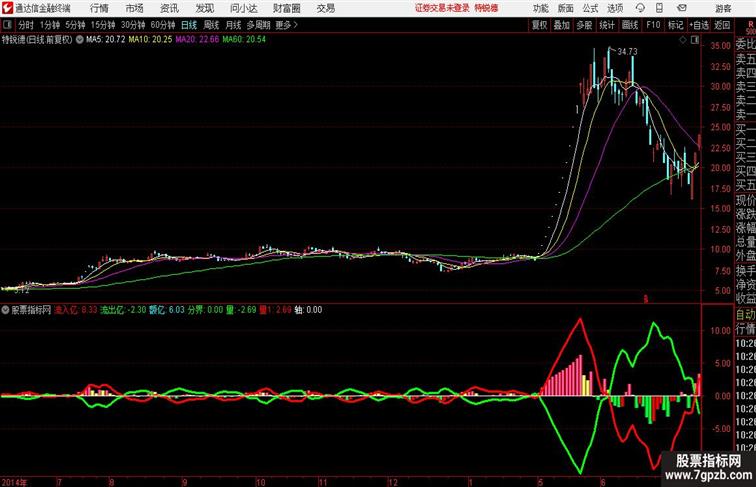Click the customer service headset icon
The image size is (756, 487).
[x=640, y=8]
